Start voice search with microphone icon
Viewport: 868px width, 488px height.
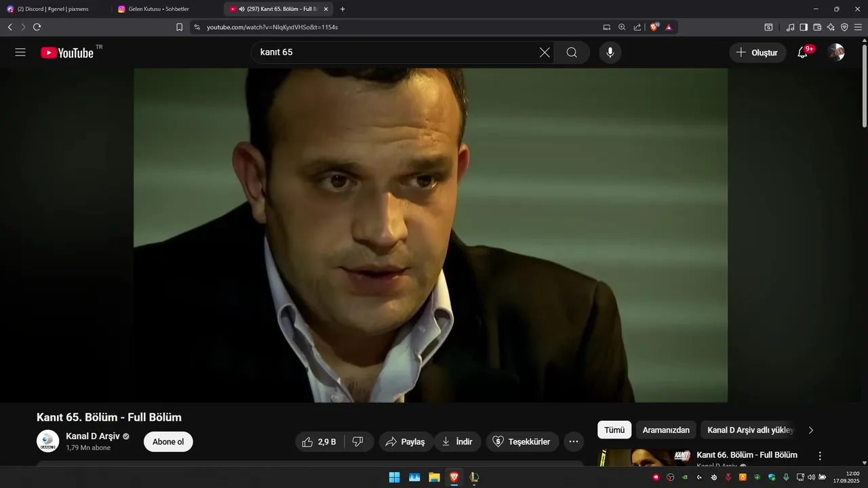(610, 52)
